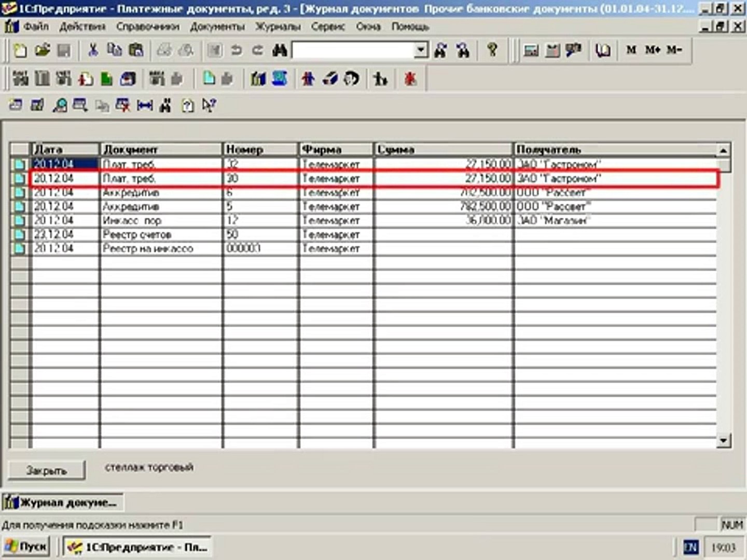Click the context help cursor icon with question mark
The width and height of the screenshot is (747, 560).
click(209, 106)
